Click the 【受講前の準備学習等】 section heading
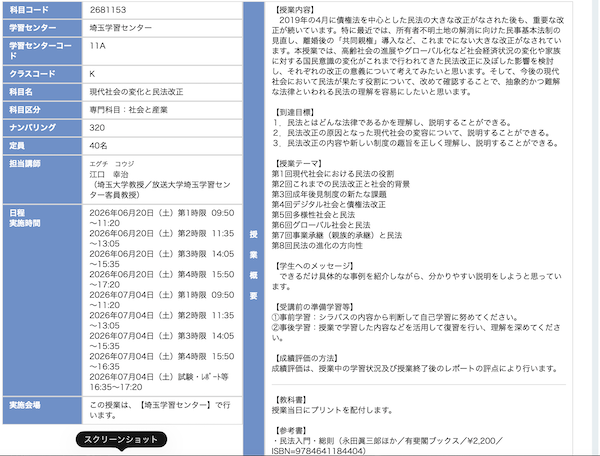 (313, 307)
